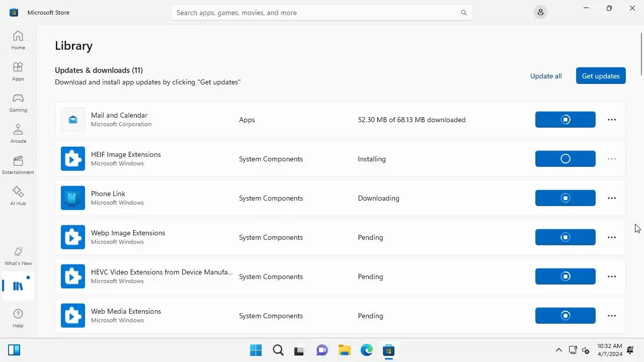Open What's New in sidebar
Viewport: 644px width, 362px height.
(x=18, y=256)
